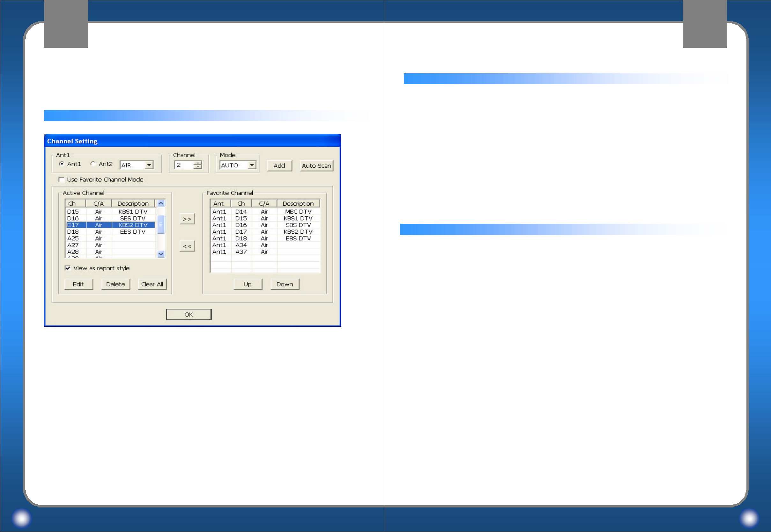Screen dimensions: 771x532
Task: Decrement the Channel number spinner
Action: point(198,167)
